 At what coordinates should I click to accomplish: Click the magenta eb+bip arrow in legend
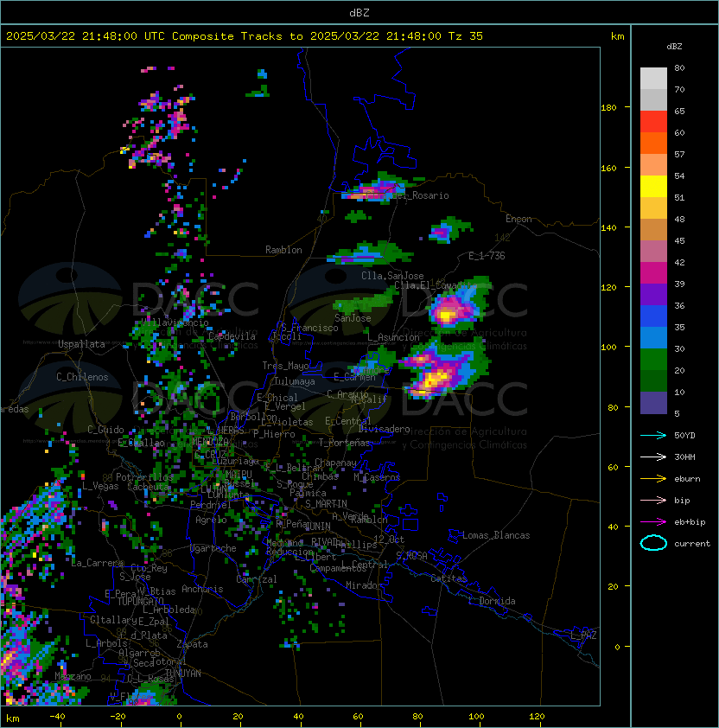(x=653, y=522)
